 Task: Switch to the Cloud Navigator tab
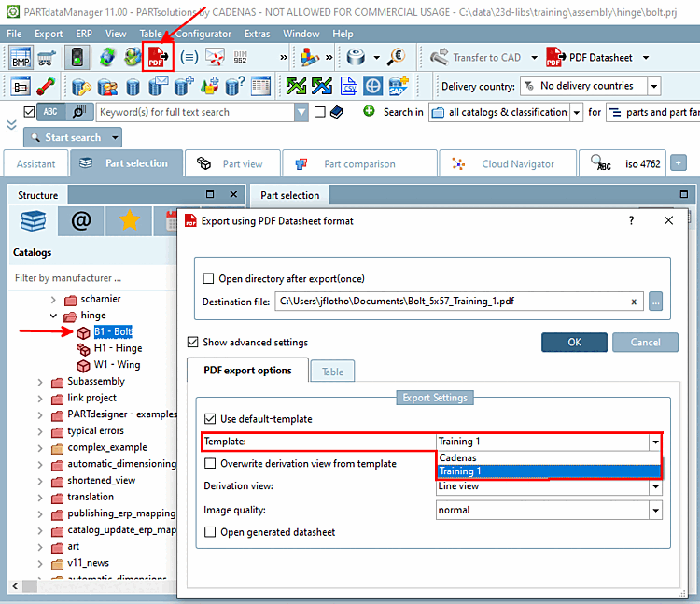[508, 163]
